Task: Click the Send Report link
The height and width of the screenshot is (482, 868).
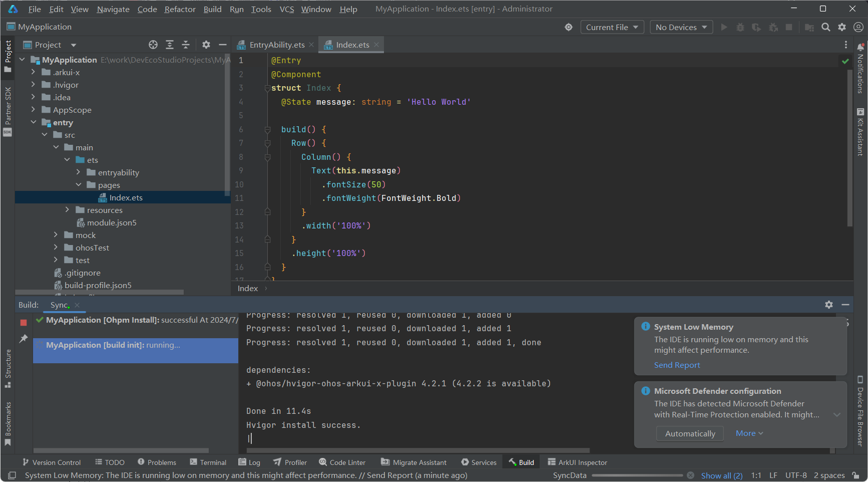Action: click(x=677, y=365)
